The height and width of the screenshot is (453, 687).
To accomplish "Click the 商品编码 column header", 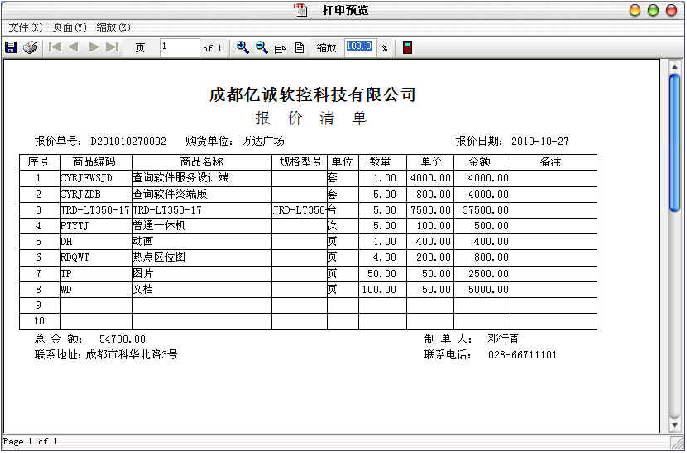I will (x=94, y=162).
